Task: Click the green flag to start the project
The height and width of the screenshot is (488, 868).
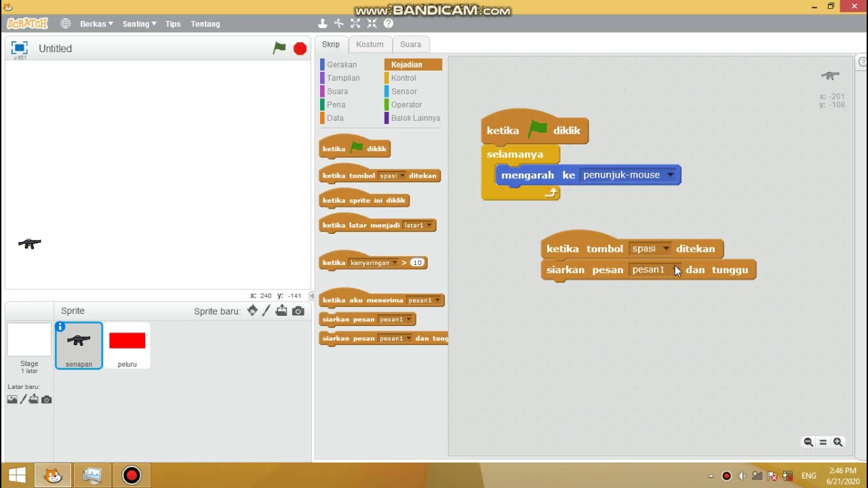Action: point(279,48)
